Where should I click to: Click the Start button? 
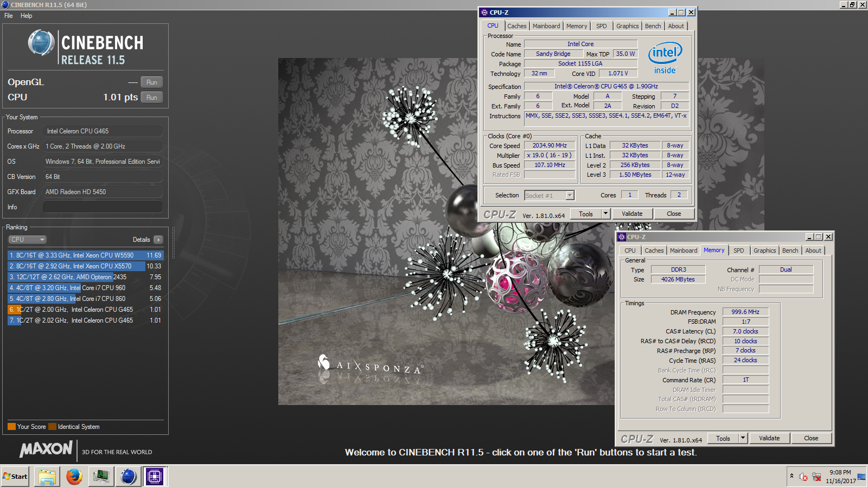pyautogui.click(x=15, y=477)
